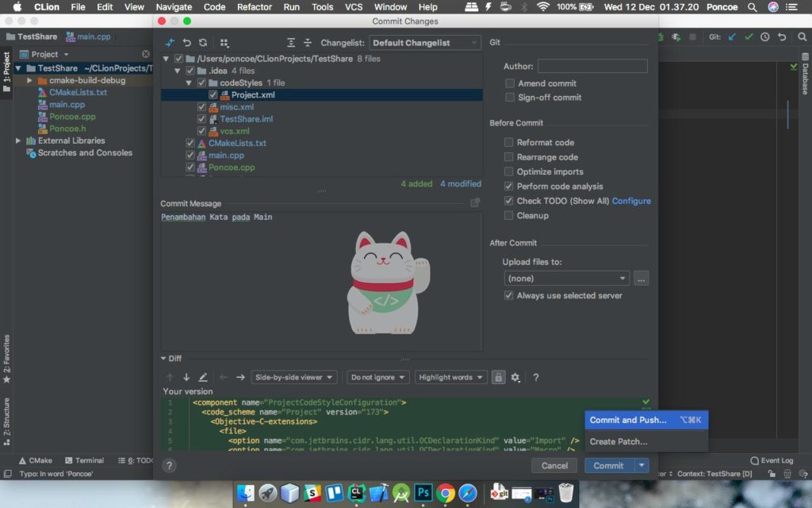The width and height of the screenshot is (812, 508).
Task: Click the dialog Help button at bottom-left corner
Action: click(170, 465)
